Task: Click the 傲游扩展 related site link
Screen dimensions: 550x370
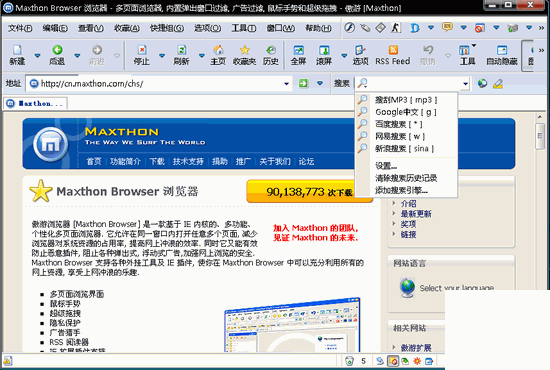Action: (416, 348)
